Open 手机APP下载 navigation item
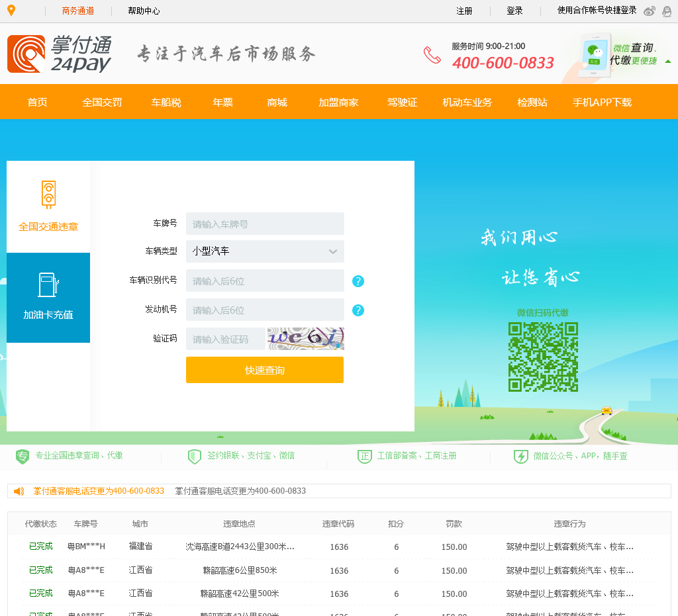Screen dimensions: 678x616 [x=602, y=103]
